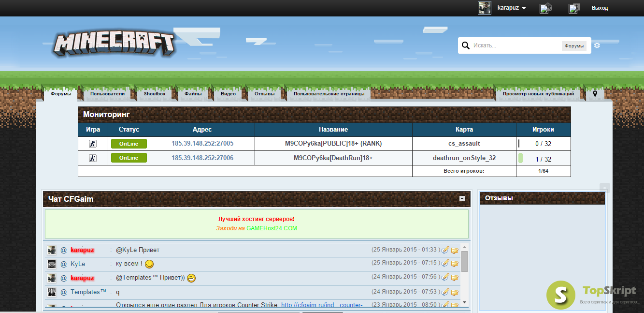The image size is (644, 313).
Task: Click the Minecraft logo
Action: click(x=114, y=44)
